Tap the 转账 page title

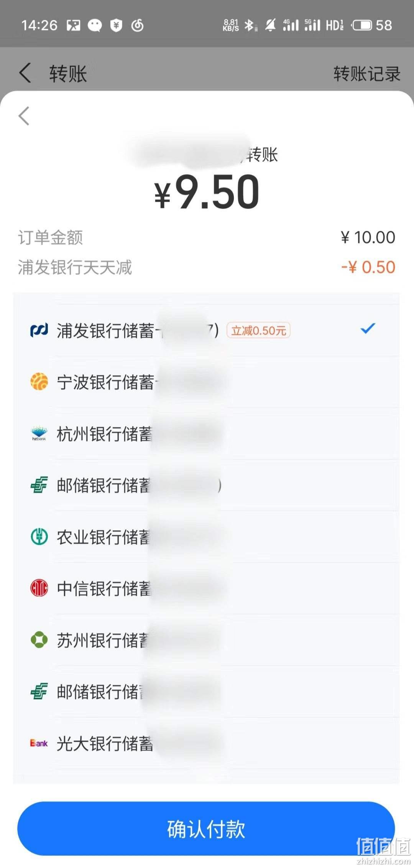pyautogui.click(x=68, y=73)
